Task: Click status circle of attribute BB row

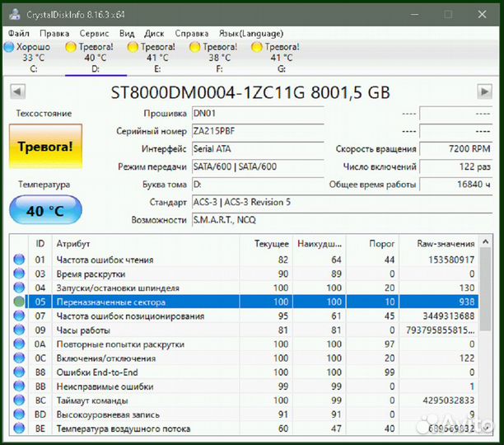Action: (x=19, y=386)
